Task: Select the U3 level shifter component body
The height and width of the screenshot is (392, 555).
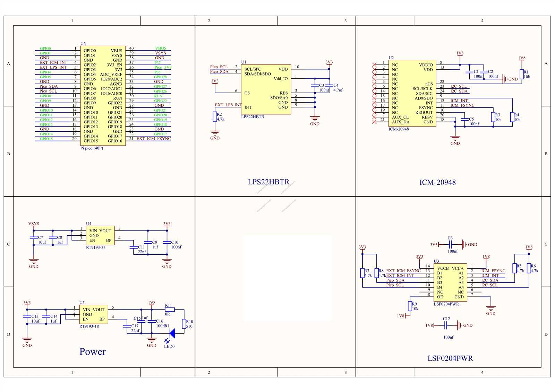Action: point(450,282)
